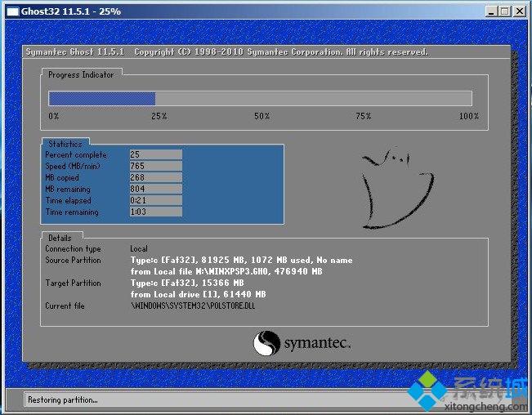The height and width of the screenshot is (415, 532).
Task: Click the Percent complete label
Action: (x=76, y=155)
